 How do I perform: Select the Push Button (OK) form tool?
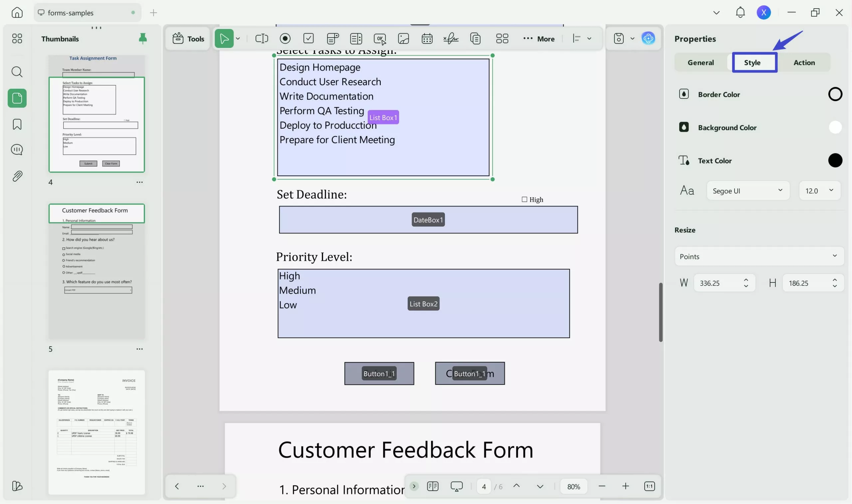tap(380, 38)
